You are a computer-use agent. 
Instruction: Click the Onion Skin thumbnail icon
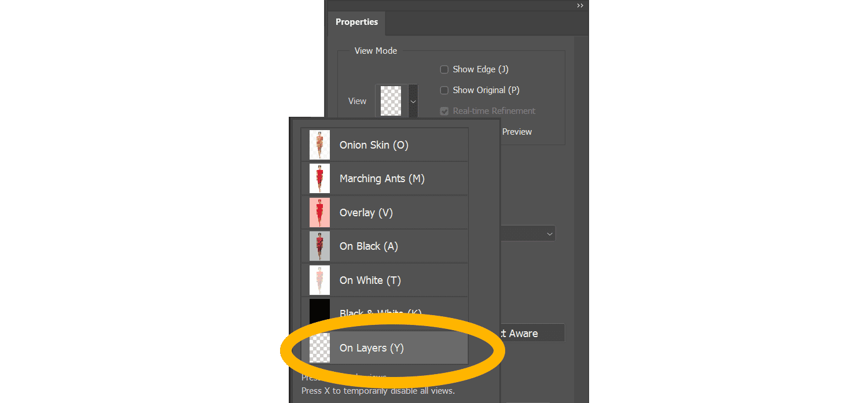(319, 145)
